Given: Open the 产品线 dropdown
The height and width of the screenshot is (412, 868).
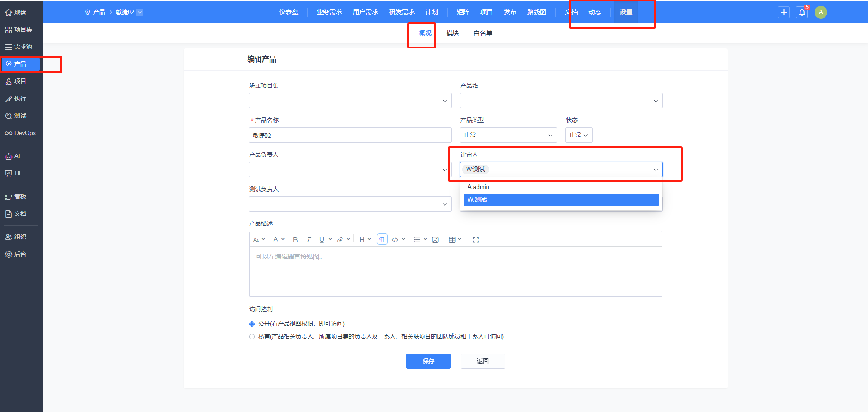Looking at the screenshot, I should [561, 101].
